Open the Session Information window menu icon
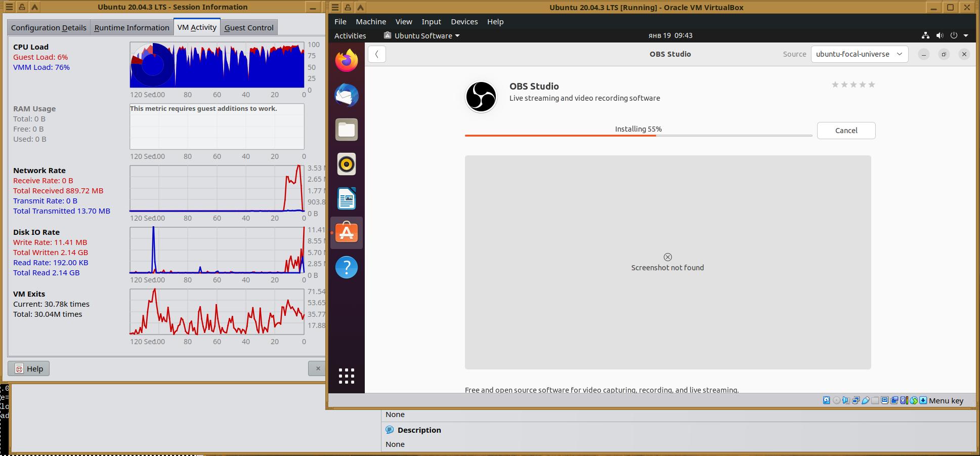 [10, 7]
